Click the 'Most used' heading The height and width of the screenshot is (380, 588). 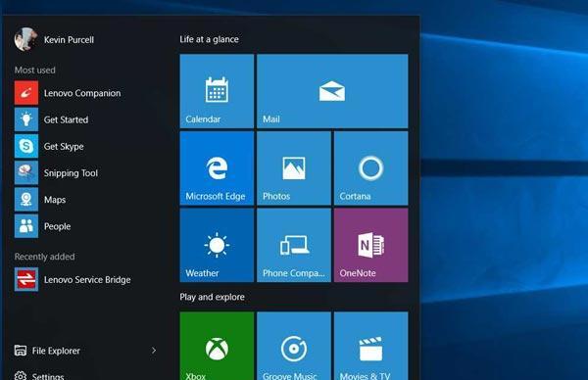[35, 71]
